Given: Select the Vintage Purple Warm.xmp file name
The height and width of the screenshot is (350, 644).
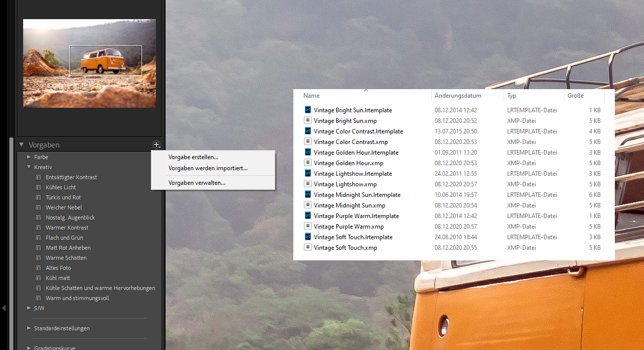Looking at the screenshot, I should point(349,227).
